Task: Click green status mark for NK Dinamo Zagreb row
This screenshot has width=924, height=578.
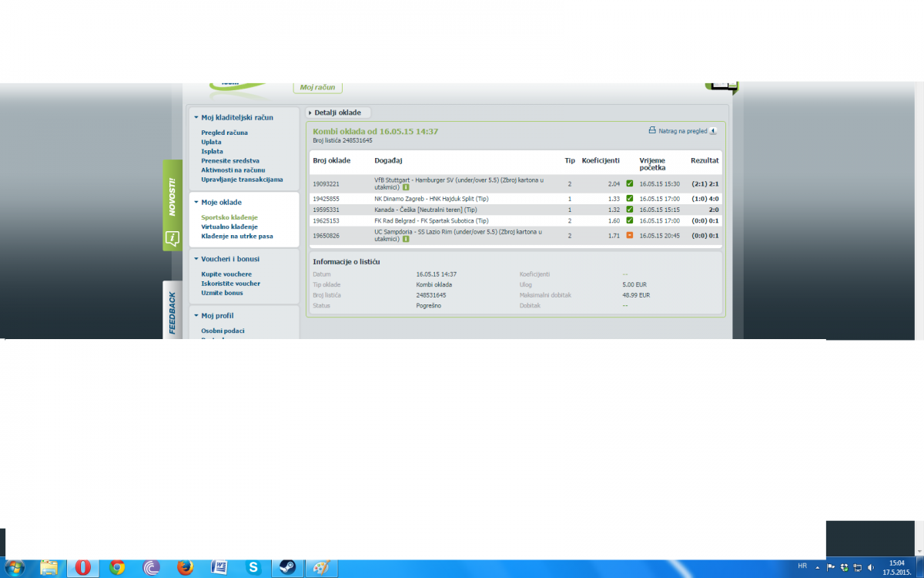Action: coord(629,199)
